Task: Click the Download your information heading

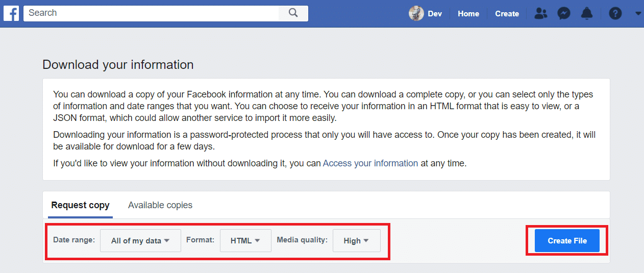Action: pyautogui.click(x=118, y=65)
